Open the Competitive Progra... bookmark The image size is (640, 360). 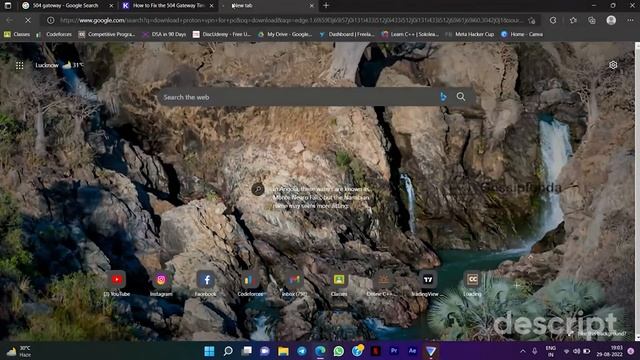tap(107, 34)
